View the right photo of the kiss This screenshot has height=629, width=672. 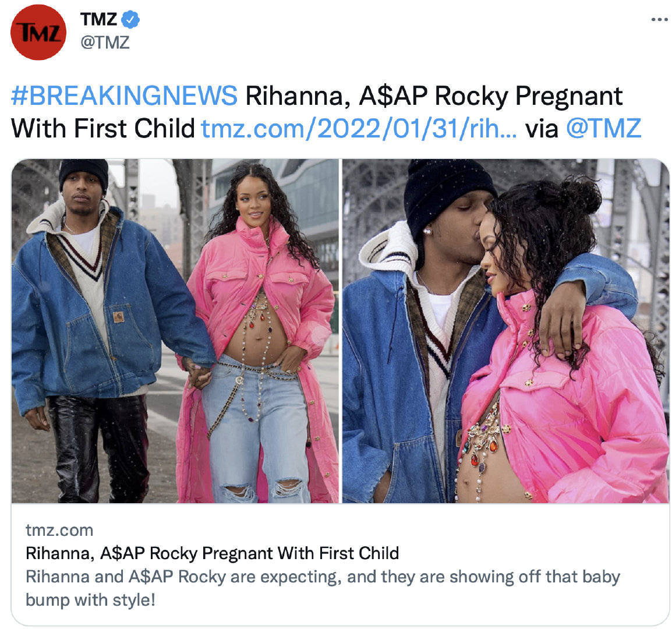[505, 331]
